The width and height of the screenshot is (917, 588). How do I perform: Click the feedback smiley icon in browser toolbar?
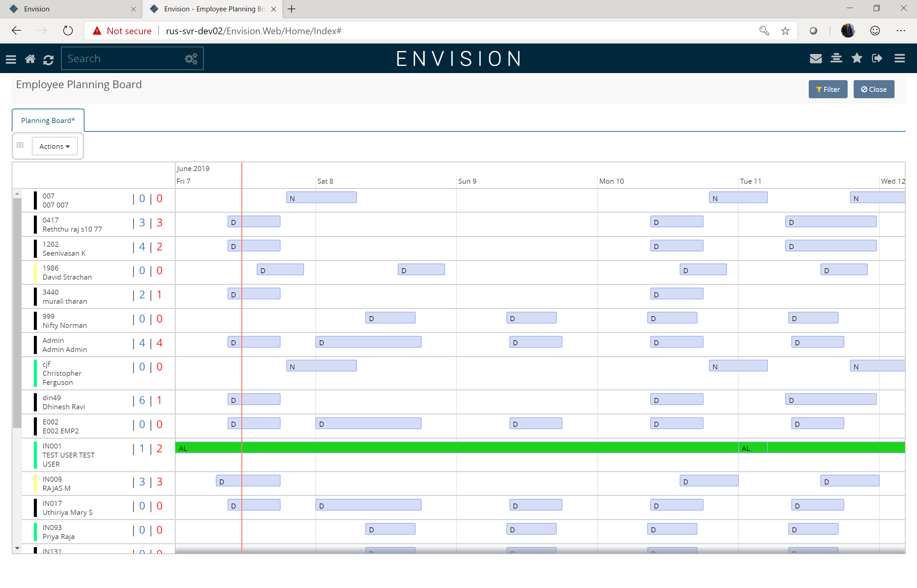(875, 31)
